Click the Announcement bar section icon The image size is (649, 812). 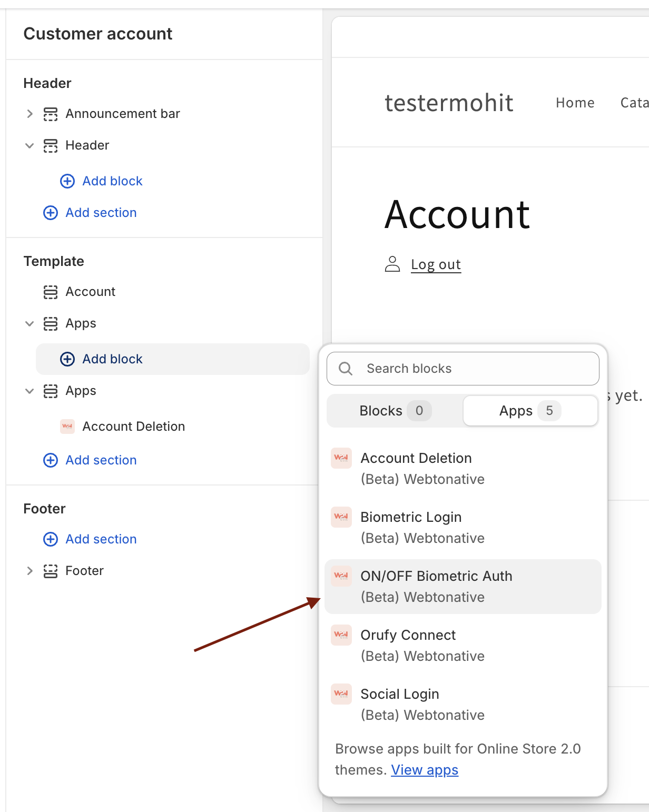(x=51, y=114)
